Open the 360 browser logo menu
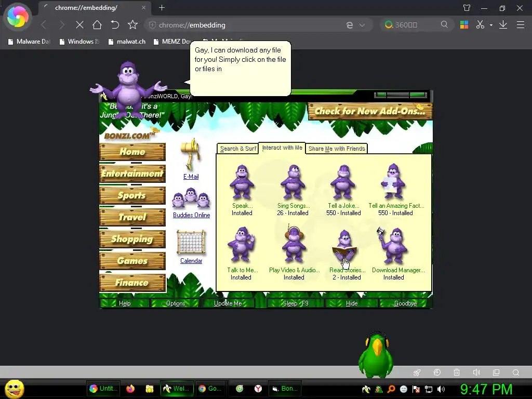Viewport: 532px width, 399px height. 18,16
